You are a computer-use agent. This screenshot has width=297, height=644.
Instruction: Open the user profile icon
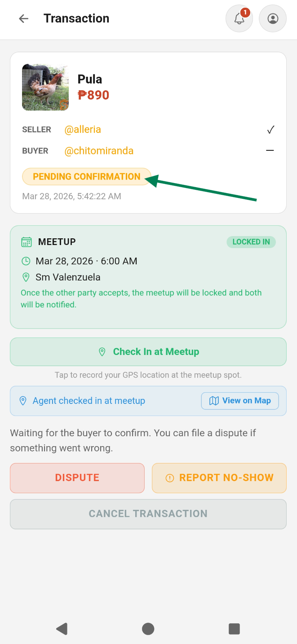tap(273, 19)
